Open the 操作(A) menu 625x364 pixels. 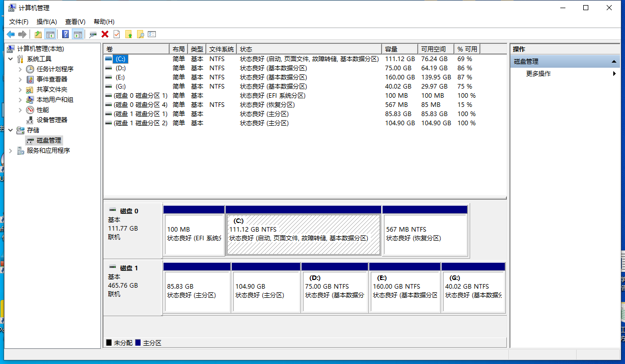tap(46, 22)
